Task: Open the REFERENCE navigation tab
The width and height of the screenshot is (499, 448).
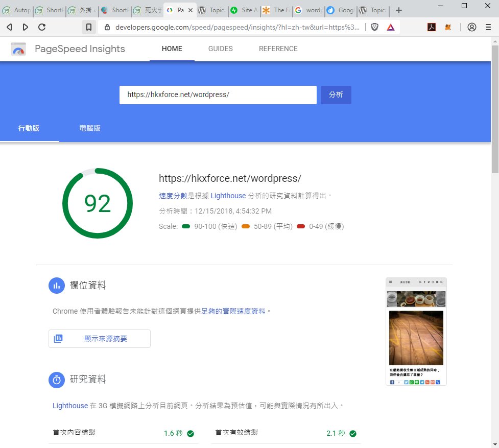Action: coord(278,49)
